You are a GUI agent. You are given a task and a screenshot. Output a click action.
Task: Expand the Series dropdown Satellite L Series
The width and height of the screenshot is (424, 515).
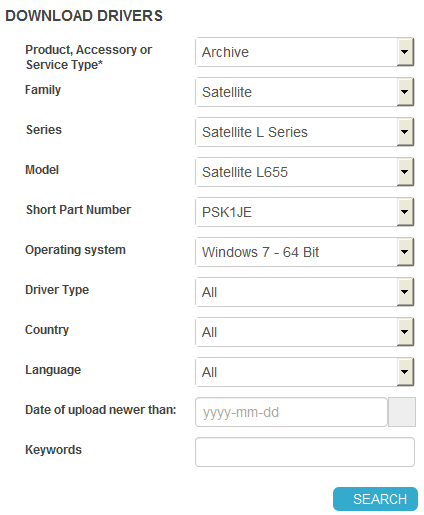(x=304, y=132)
